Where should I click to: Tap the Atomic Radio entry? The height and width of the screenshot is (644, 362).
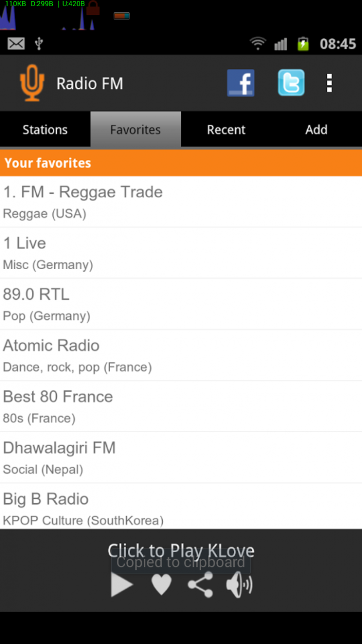(181, 355)
